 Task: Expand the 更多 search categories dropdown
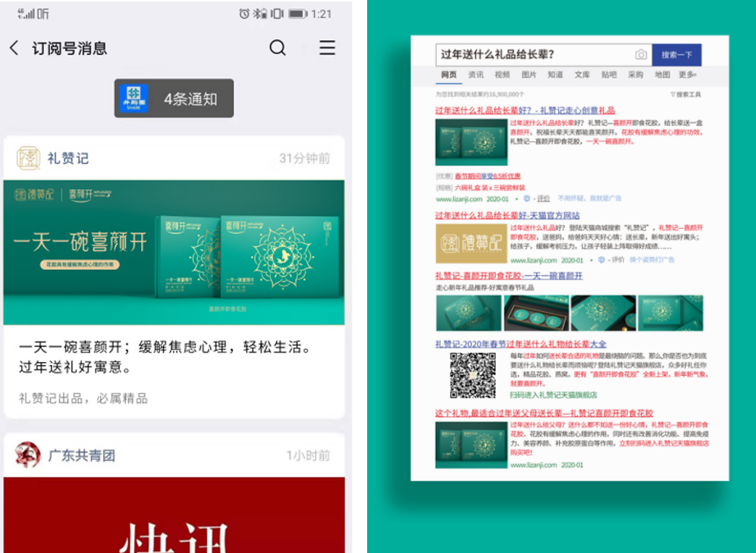(687, 75)
